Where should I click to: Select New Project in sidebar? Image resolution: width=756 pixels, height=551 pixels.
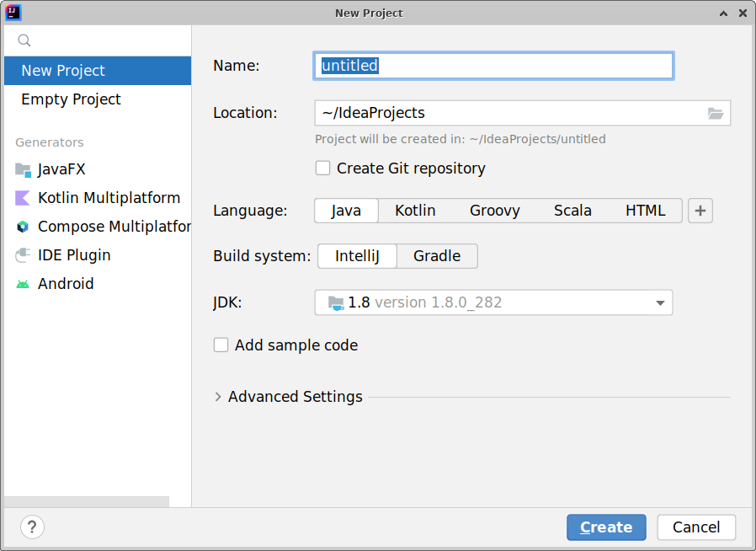(64, 71)
